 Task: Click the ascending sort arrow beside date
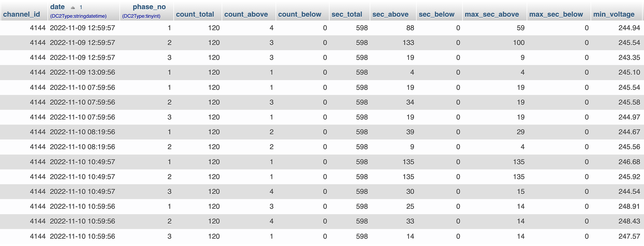73,8
